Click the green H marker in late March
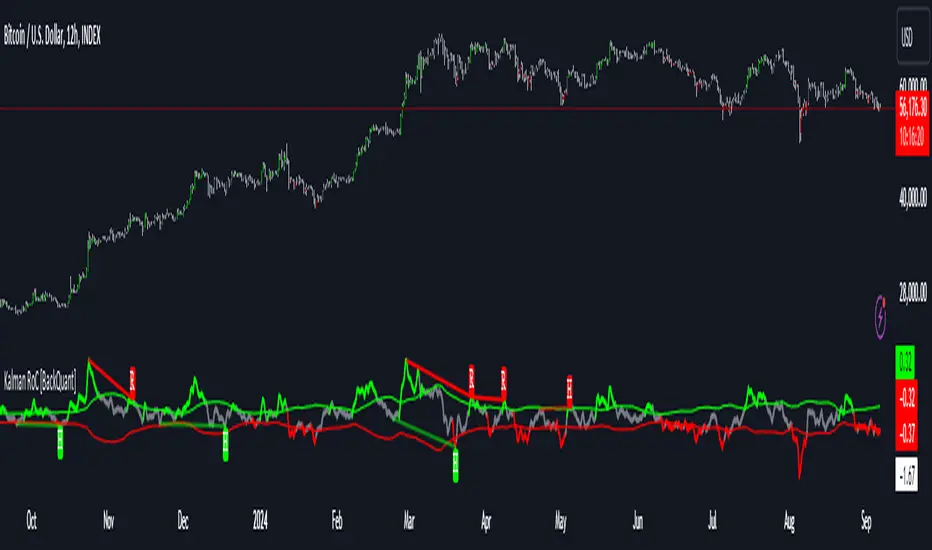Image resolution: width=932 pixels, height=550 pixels. [455, 466]
